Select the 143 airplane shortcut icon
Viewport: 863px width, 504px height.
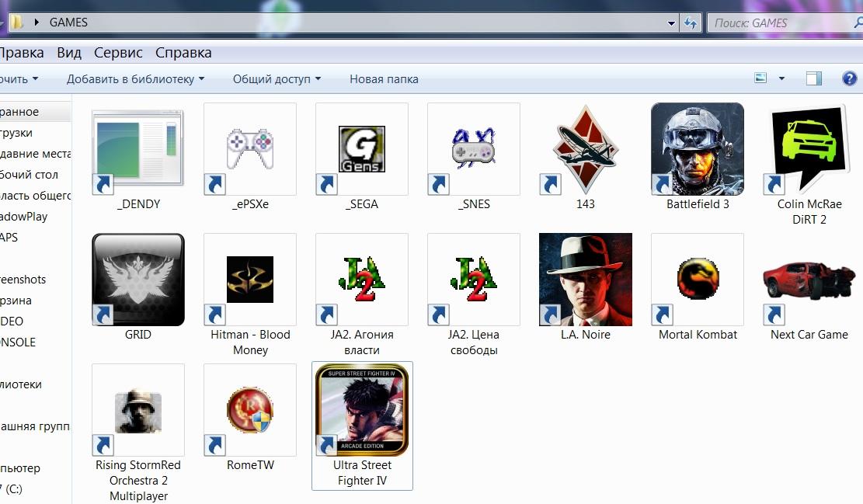(x=586, y=149)
